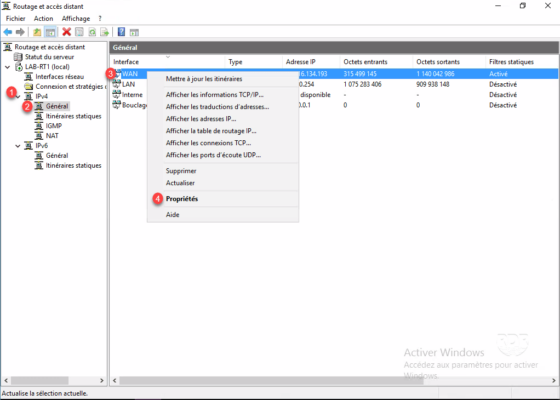Screen dimensions: 560x400
Task: Select Général under IPv4
Action: [57, 106]
